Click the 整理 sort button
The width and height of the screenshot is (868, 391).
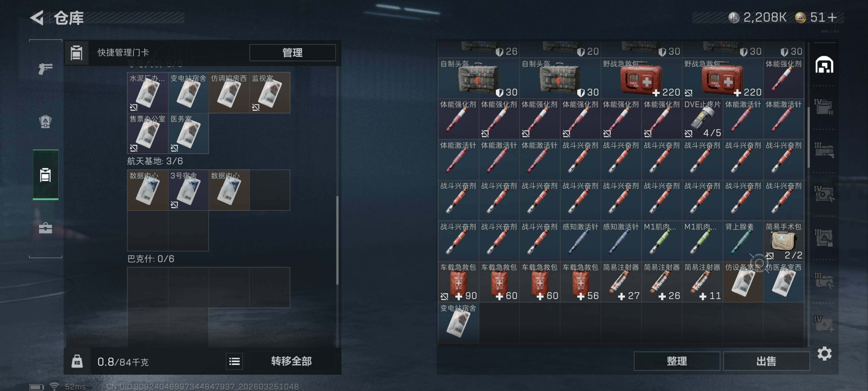[x=676, y=361]
